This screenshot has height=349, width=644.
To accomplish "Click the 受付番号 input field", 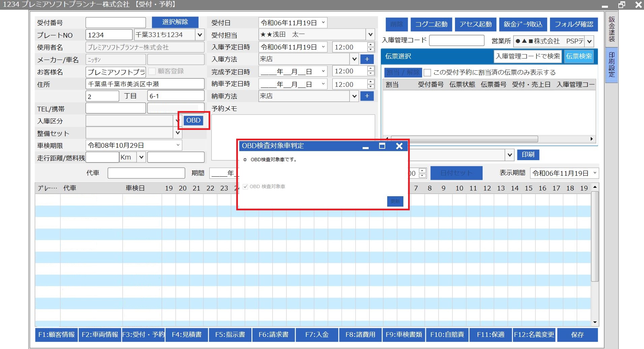I will 116,23.
